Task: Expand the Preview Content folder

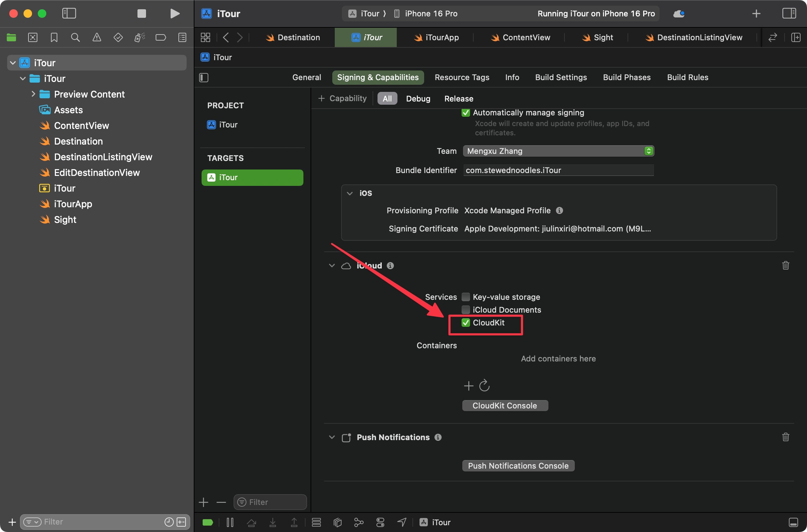Action: click(x=33, y=94)
